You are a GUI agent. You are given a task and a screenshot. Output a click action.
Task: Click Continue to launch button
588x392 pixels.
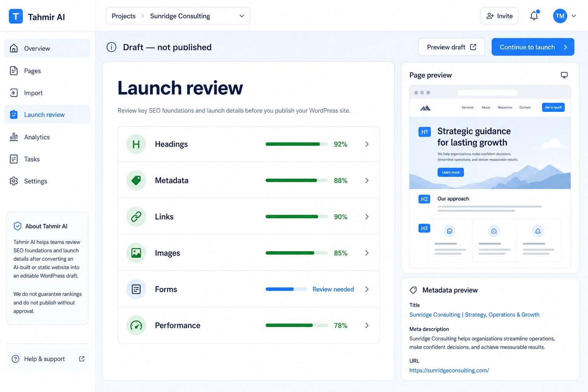[533, 47]
